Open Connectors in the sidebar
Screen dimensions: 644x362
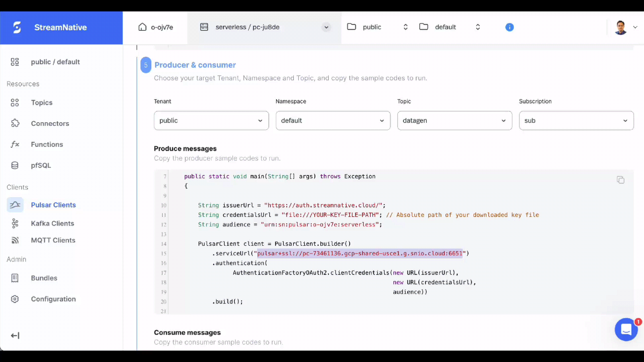coord(50,123)
